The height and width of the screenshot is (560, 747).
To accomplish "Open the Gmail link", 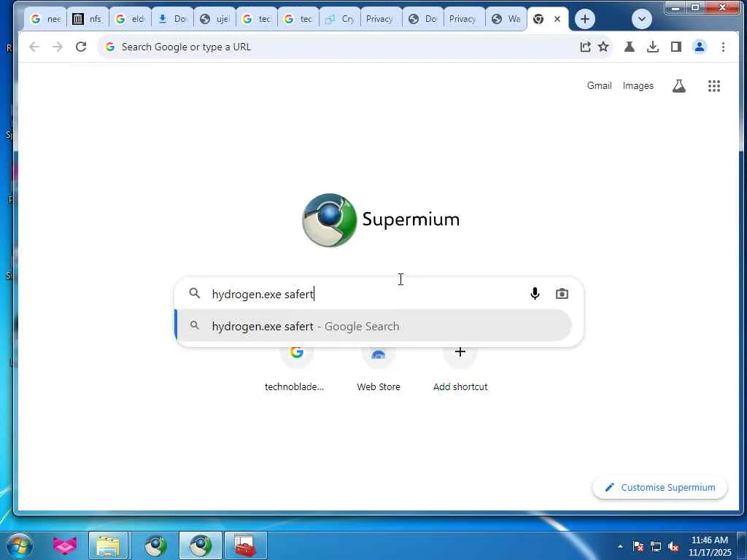I will tap(599, 86).
